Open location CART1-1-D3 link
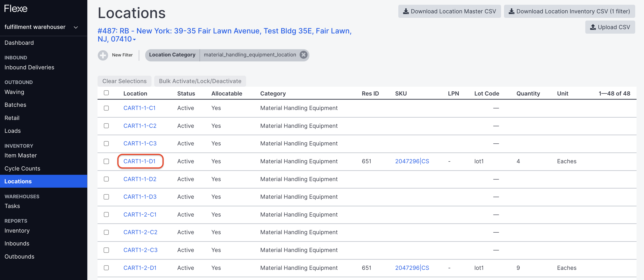Image resolution: width=644 pixels, height=280 pixels. tap(140, 197)
